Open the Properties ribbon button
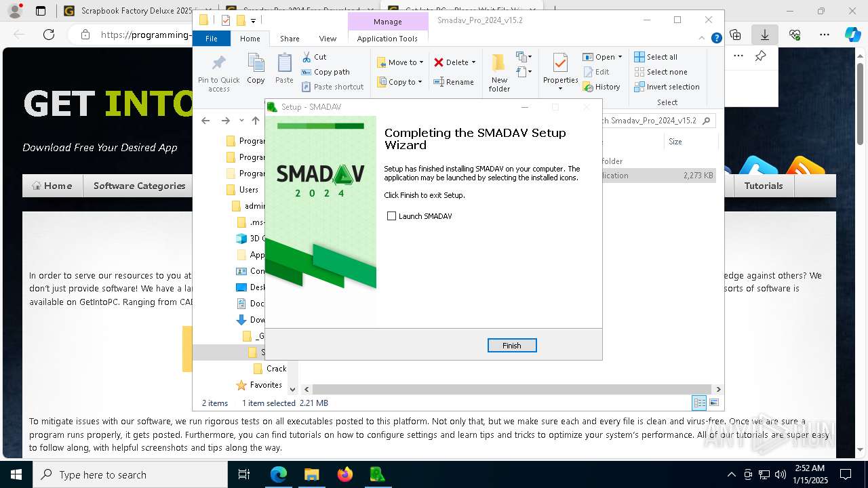The width and height of the screenshot is (868, 488). click(560, 72)
